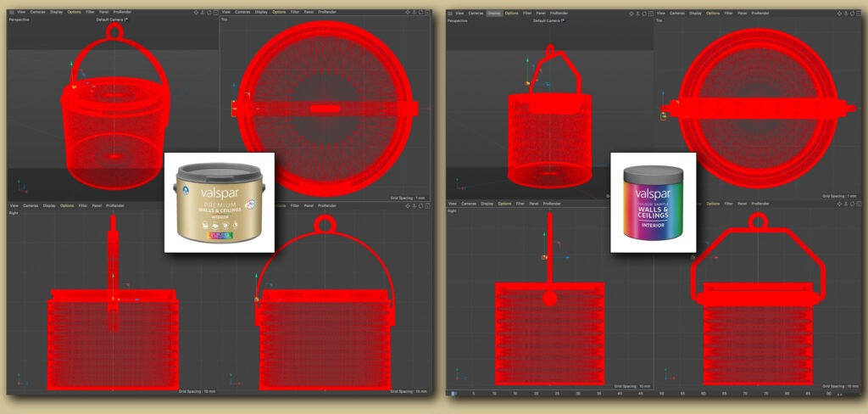Click zoom camera icon in left Perspective viewport
This screenshot has height=414, width=868.
(x=203, y=12)
